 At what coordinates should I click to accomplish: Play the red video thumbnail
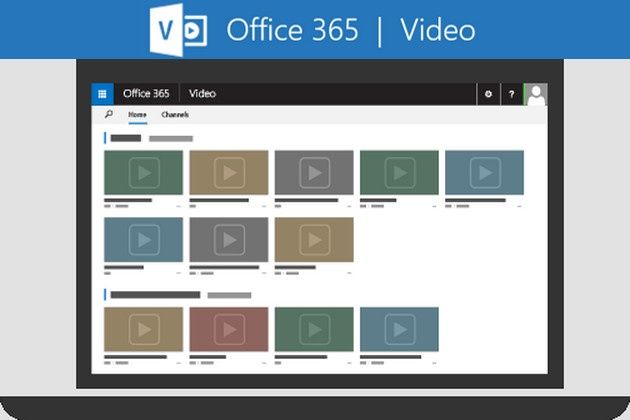tap(229, 329)
